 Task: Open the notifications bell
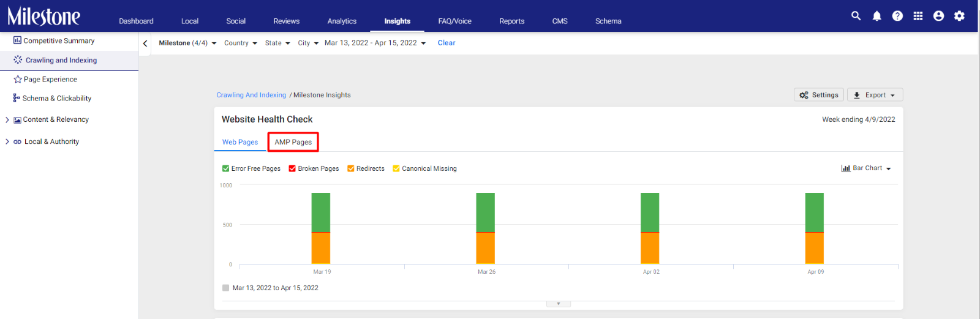tap(876, 16)
